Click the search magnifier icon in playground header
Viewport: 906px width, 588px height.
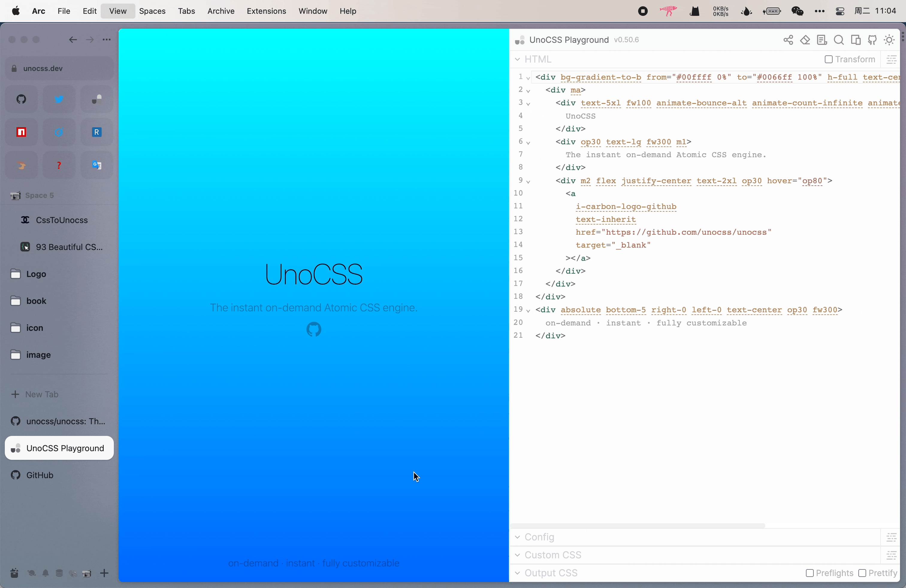click(x=839, y=40)
